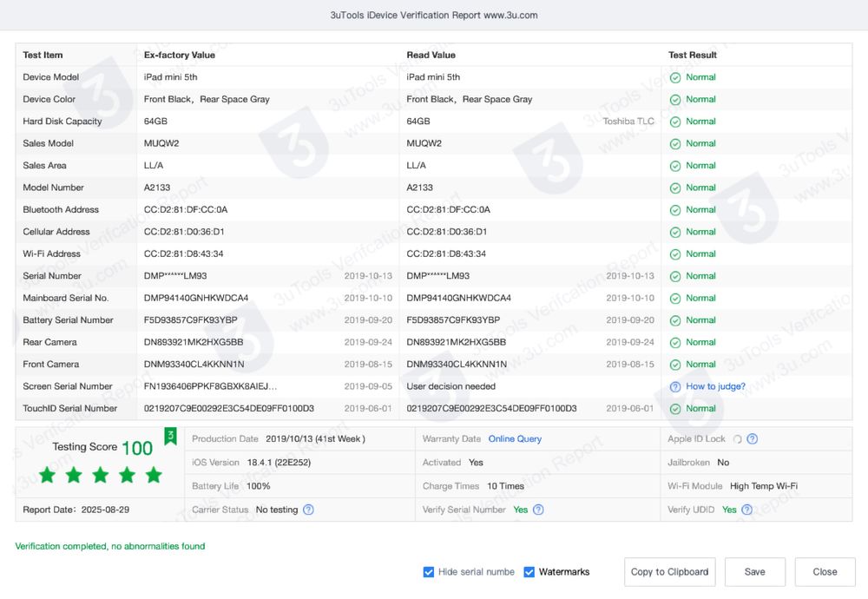Click the Battery Life 100% value
Image resolution: width=868 pixels, height=599 pixels.
point(258,486)
